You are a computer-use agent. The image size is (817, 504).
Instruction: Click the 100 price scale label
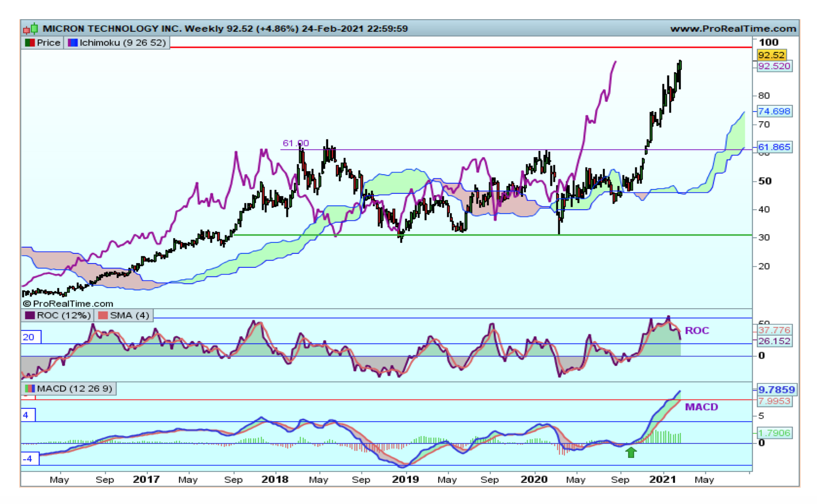(769, 42)
